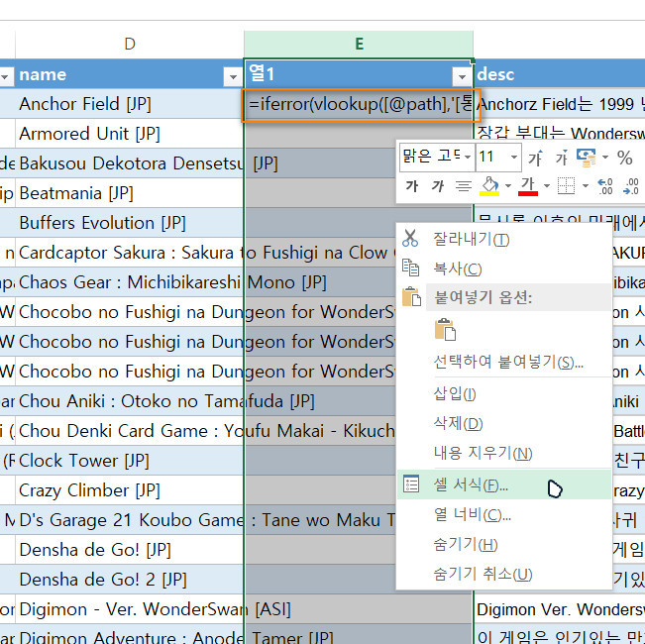
Task: Apply accounting number format icon
Action: coord(587,158)
